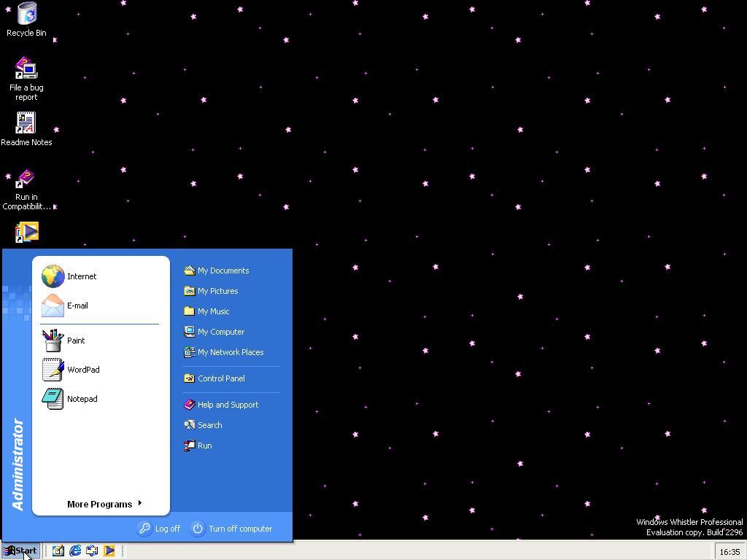Expand the More Programs submenu
The height and width of the screenshot is (560, 747).
click(104, 504)
